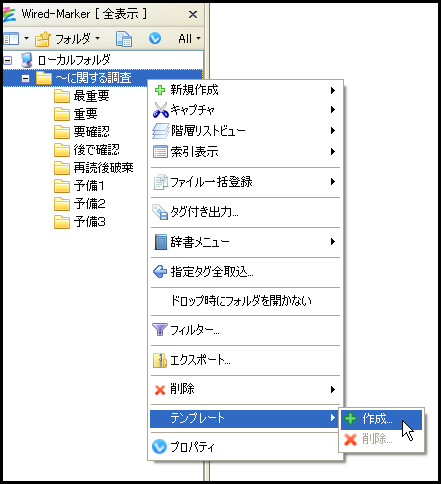
Task: Expand the 新規作成 submenu arrow
Action: point(333,90)
